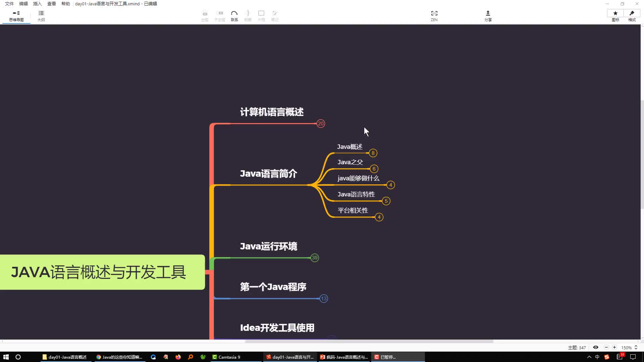
Task: Open the news tray icon with badge 10
Action: [x=620, y=357]
